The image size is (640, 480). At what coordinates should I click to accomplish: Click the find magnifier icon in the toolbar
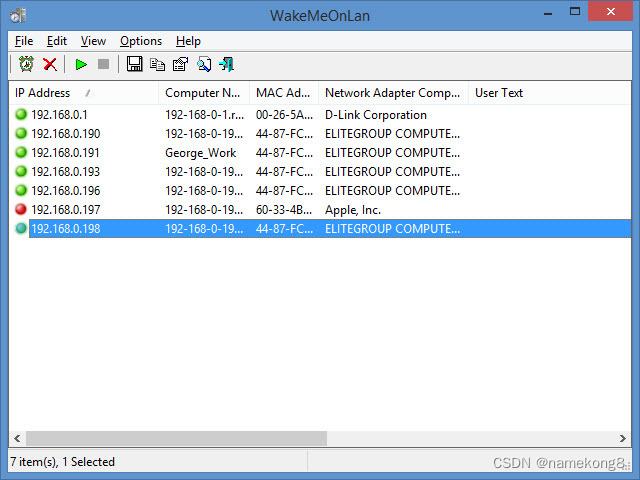204,64
